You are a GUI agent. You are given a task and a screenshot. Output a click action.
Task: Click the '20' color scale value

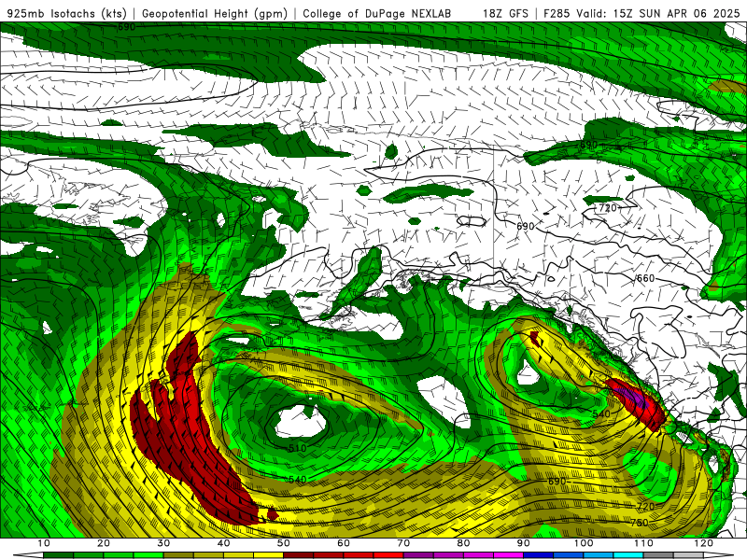[x=104, y=543]
